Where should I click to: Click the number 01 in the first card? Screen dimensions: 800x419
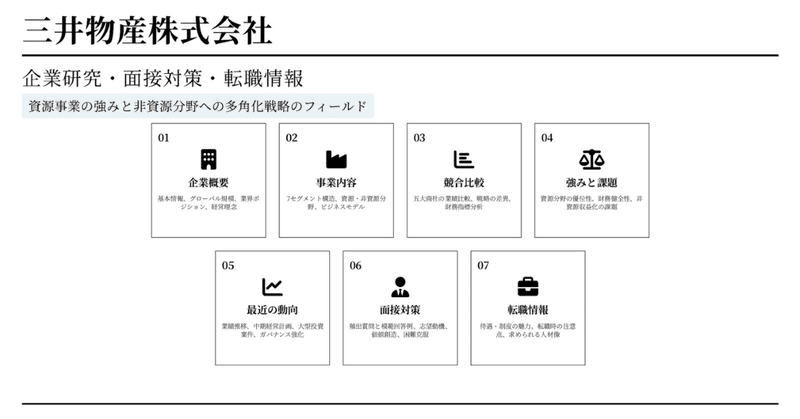click(x=163, y=138)
